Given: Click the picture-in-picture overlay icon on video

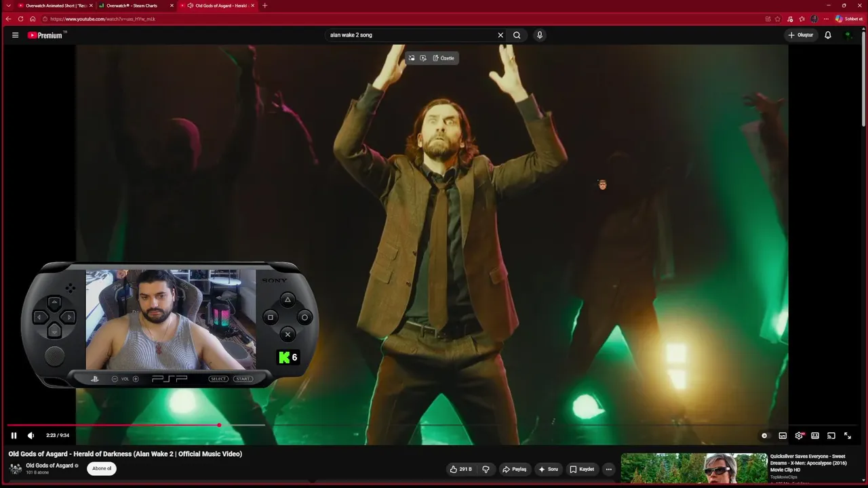Looking at the screenshot, I should [x=412, y=58].
